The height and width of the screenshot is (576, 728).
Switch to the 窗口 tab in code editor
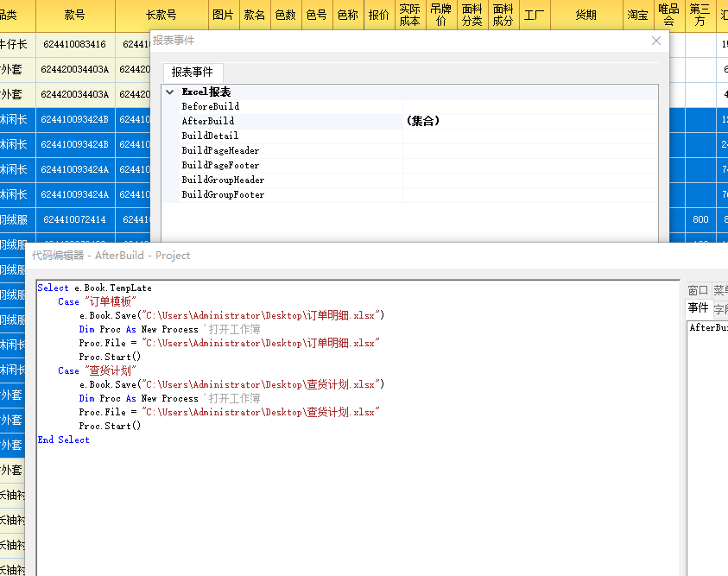click(698, 290)
